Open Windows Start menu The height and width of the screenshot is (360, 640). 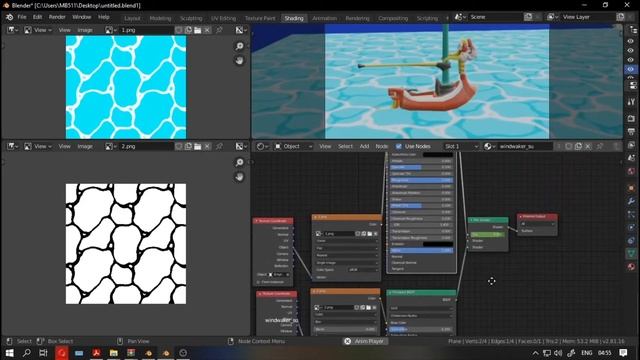pos(9,353)
